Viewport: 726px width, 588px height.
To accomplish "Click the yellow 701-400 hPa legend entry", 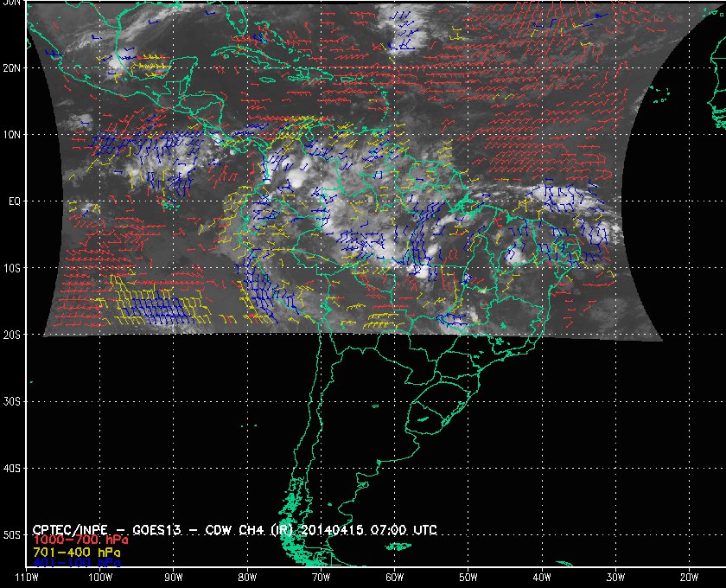I will click(x=76, y=553).
